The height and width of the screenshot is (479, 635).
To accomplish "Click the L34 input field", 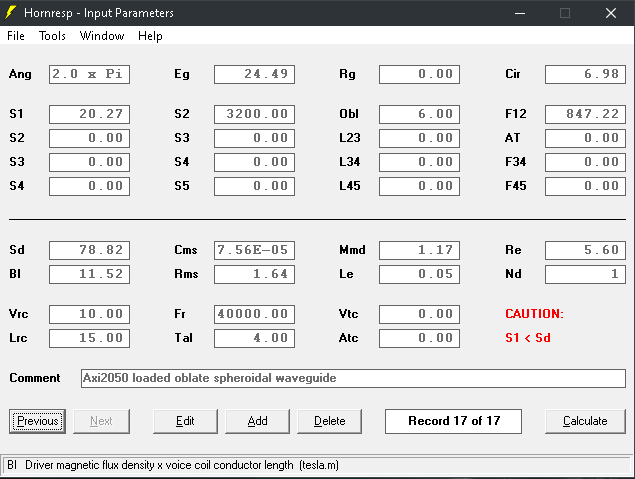I will [x=419, y=162].
